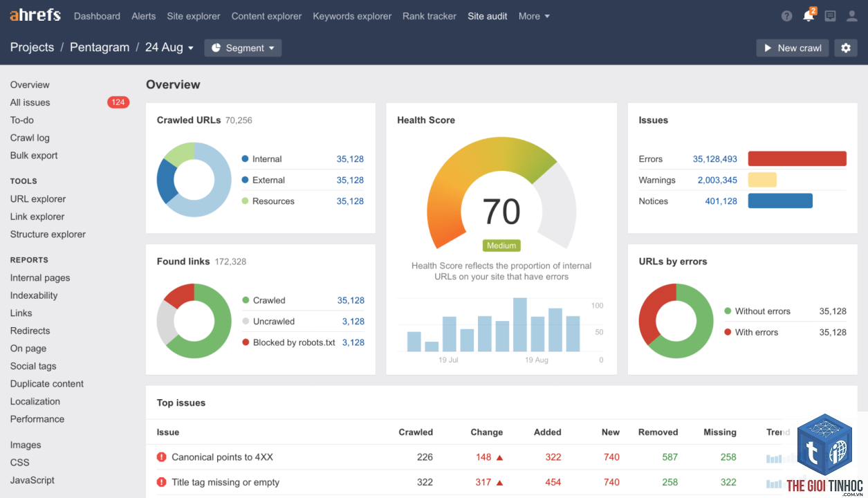Open CSS report
The image size is (868, 498).
click(x=19, y=462)
